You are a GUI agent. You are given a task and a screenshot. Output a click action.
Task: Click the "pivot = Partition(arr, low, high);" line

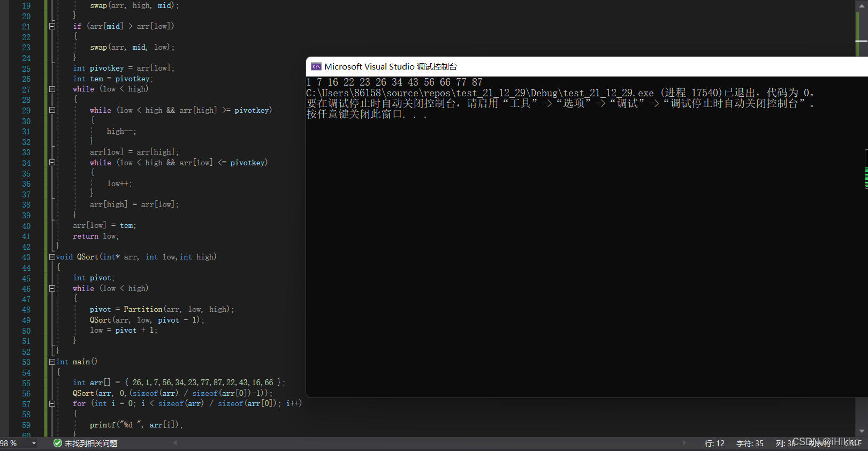click(x=162, y=309)
